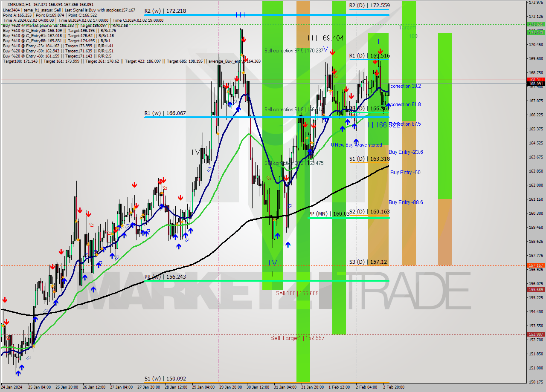Click the 1 Feb 12:00 time label
The height and width of the screenshot is (392, 546).
pos(339,387)
